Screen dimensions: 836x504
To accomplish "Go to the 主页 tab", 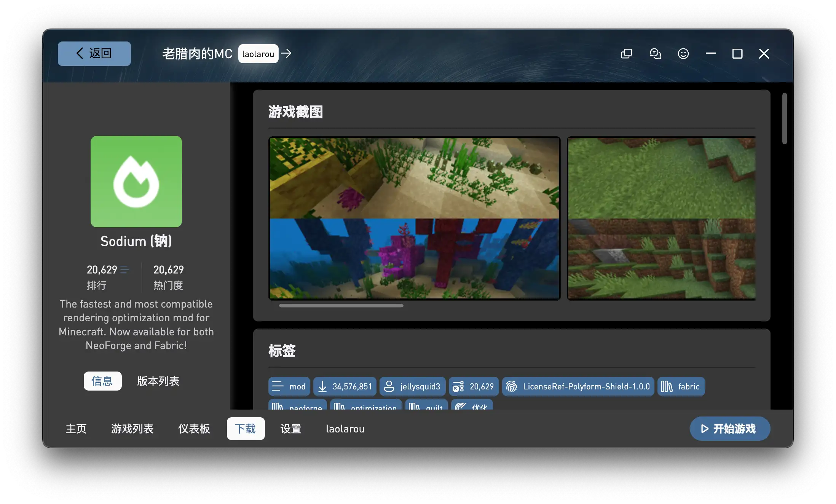I will 76,429.
